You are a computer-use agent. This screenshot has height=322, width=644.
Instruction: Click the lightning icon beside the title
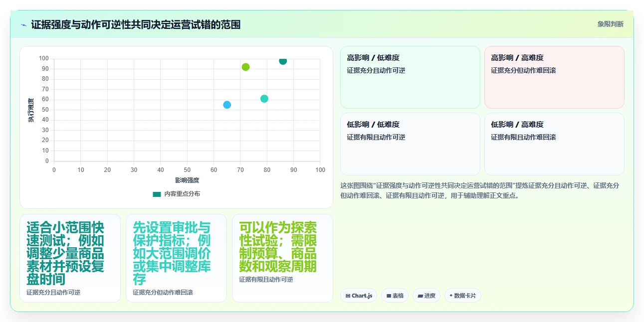(24, 24)
